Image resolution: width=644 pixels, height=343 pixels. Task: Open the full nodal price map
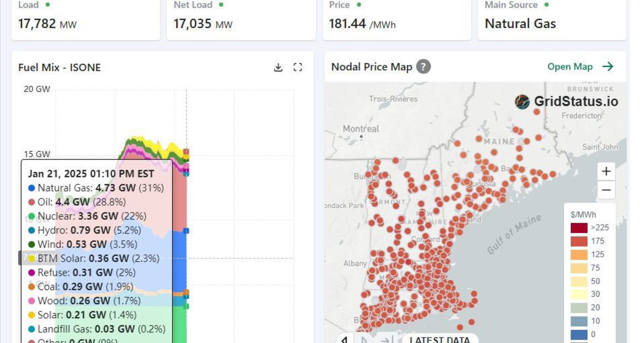(x=570, y=67)
